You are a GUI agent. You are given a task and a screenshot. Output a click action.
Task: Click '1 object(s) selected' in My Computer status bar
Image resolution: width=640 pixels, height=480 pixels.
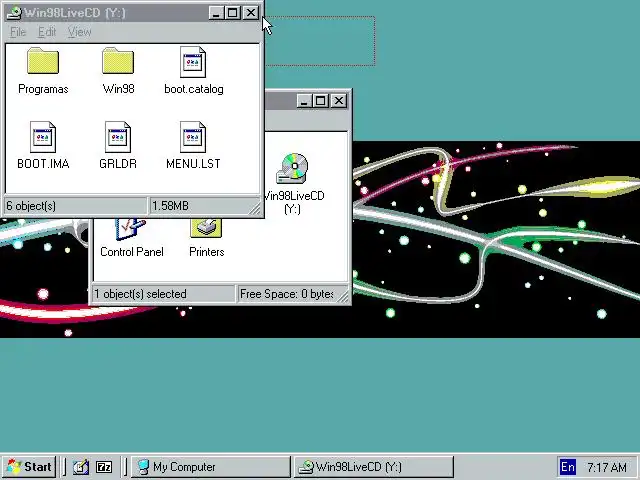(x=140, y=294)
